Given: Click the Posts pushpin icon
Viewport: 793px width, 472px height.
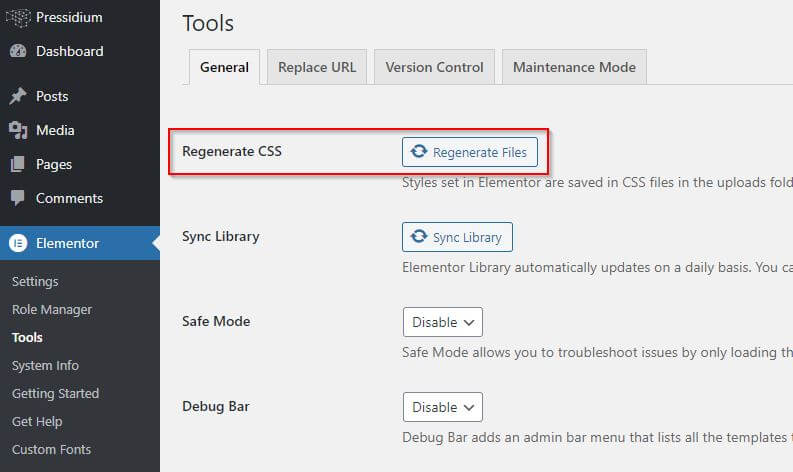Looking at the screenshot, I should pos(18,96).
